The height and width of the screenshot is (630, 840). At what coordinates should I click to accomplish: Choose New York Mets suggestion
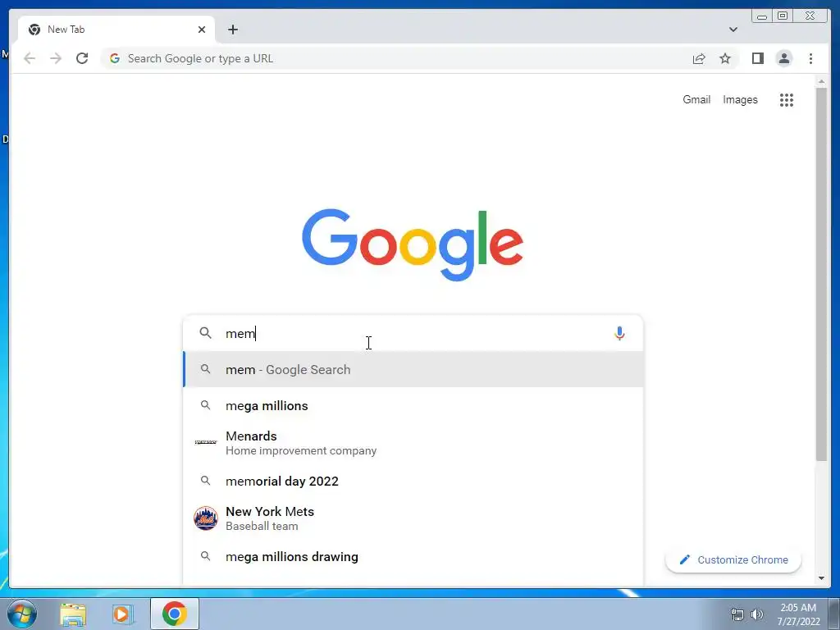click(x=413, y=518)
